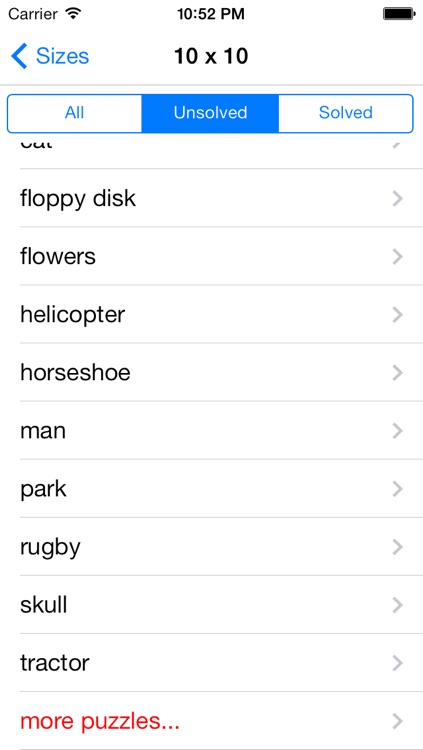Choose the man puzzle
Screen dimensions: 423x750
(212, 430)
